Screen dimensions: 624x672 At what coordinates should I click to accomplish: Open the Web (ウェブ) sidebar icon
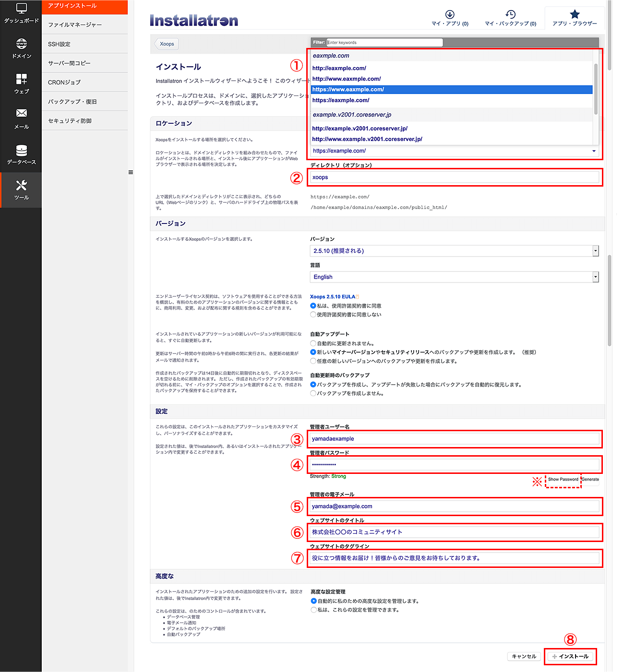21,79
